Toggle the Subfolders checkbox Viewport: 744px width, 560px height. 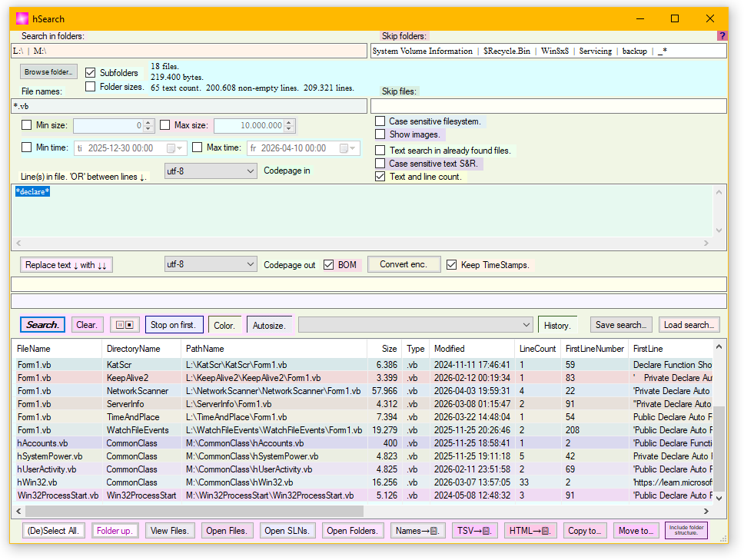tap(90, 72)
